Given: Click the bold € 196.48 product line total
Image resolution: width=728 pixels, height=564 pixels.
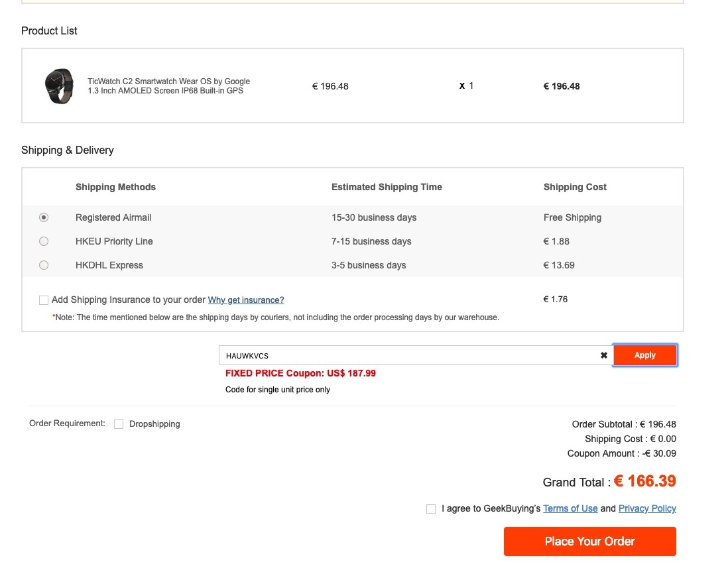Looking at the screenshot, I should coord(562,86).
